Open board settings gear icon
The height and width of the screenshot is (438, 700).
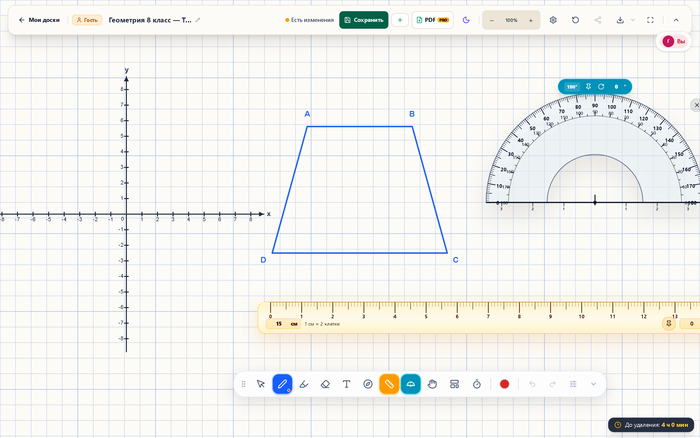coord(553,20)
